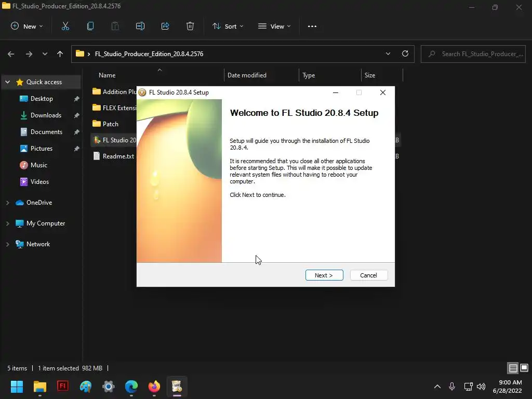This screenshot has width=532, height=399.
Task: Go forward with the Forward arrow
Action: 29,54
